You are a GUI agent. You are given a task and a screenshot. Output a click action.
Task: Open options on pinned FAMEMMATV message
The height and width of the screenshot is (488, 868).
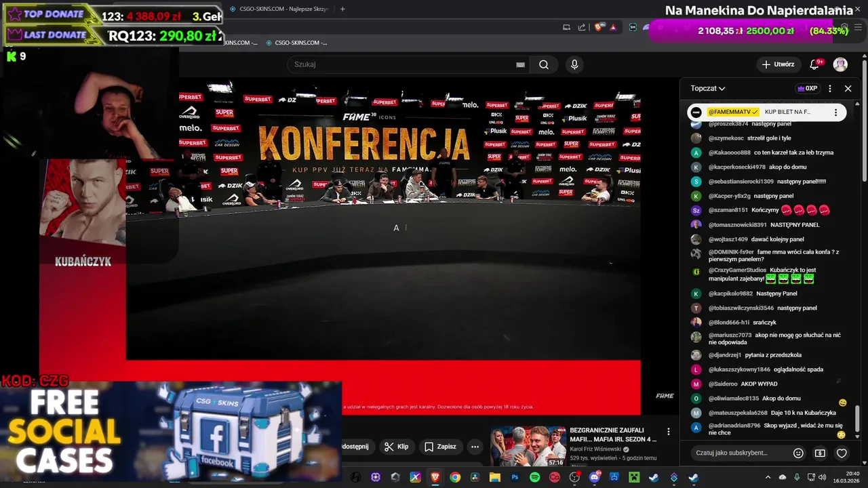pyautogui.click(x=835, y=113)
